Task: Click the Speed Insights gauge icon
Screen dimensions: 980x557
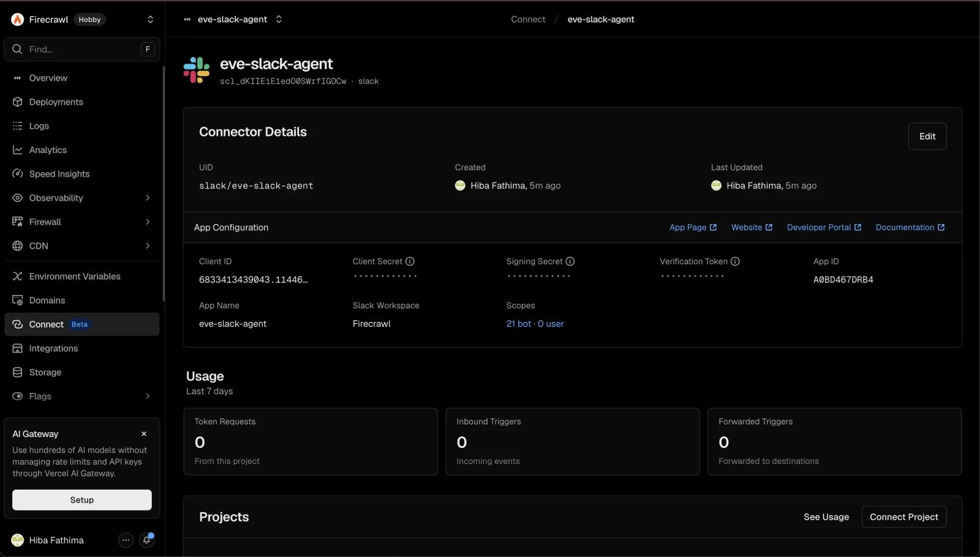Action: (17, 174)
